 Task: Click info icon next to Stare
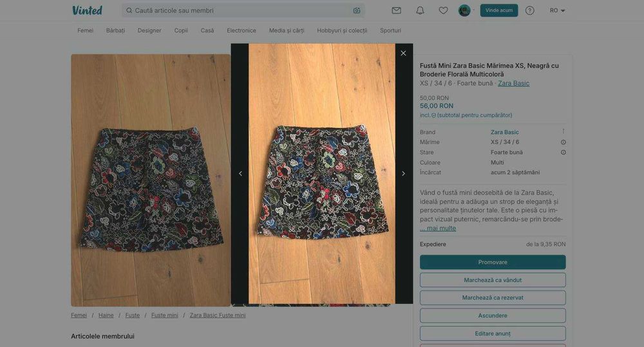[563, 153]
